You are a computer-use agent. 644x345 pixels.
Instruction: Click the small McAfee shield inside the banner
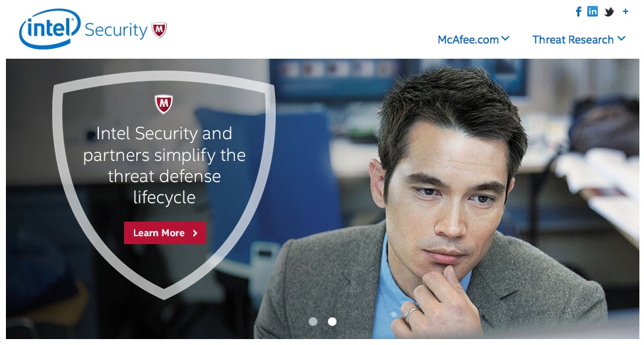point(164,104)
